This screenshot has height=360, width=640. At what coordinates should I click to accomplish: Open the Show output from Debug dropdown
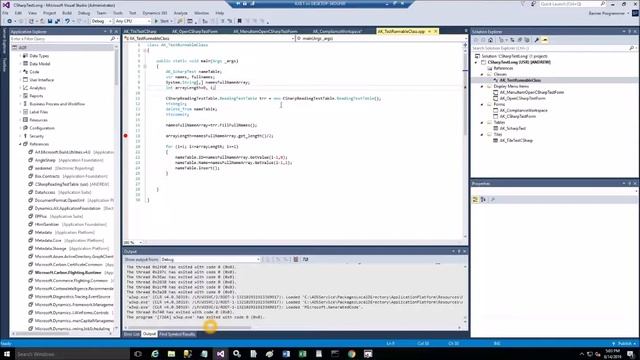210,260
